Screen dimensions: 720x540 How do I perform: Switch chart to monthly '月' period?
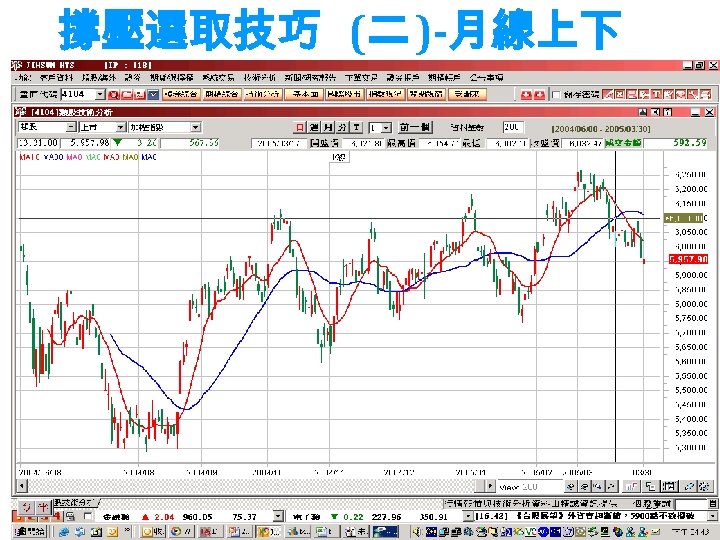click(328, 127)
